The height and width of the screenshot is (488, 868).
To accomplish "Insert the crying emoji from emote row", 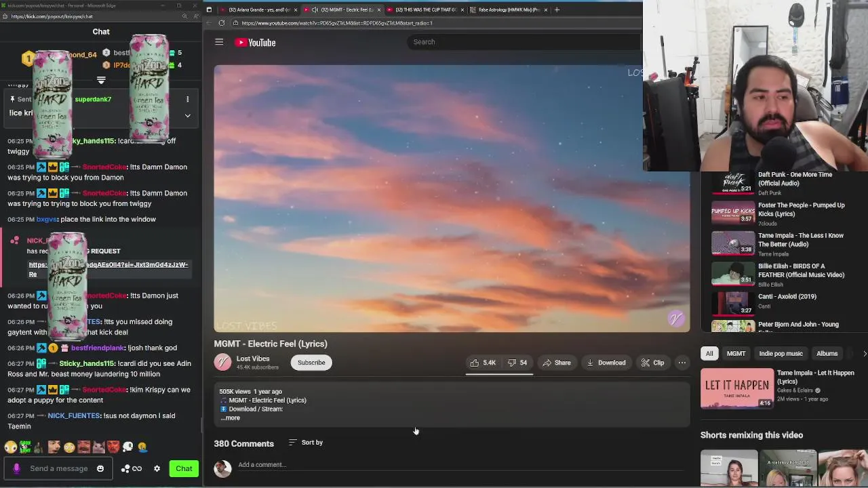I will tap(142, 447).
